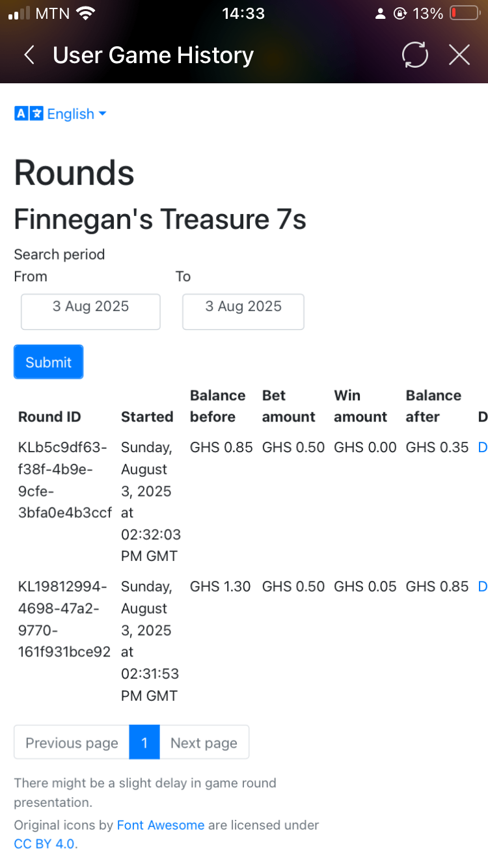The width and height of the screenshot is (488, 868).
Task: Open the CC BY 4.0 license link
Action: point(44,844)
